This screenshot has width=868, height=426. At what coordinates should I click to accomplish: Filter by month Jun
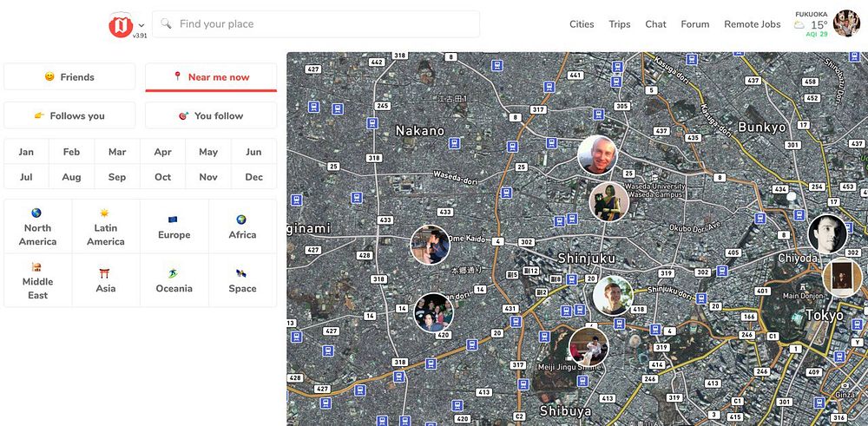253,152
